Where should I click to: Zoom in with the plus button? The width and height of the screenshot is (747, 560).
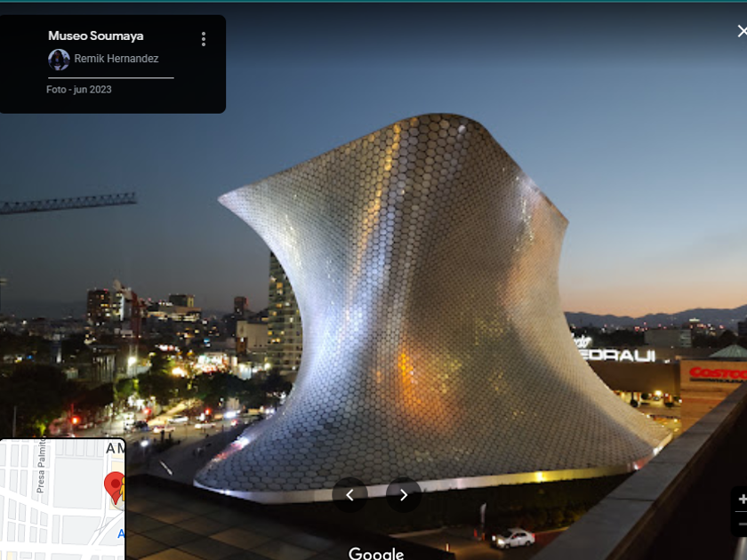point(742,500)
